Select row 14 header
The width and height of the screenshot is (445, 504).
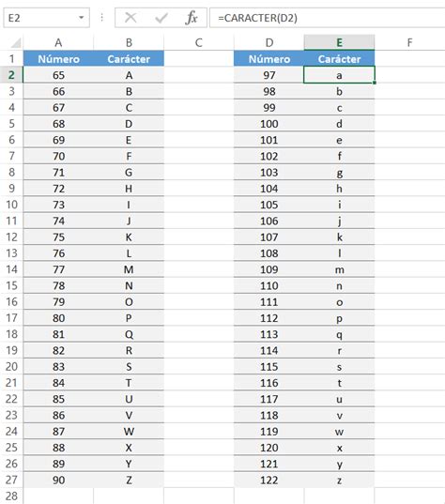pos(11,269)
